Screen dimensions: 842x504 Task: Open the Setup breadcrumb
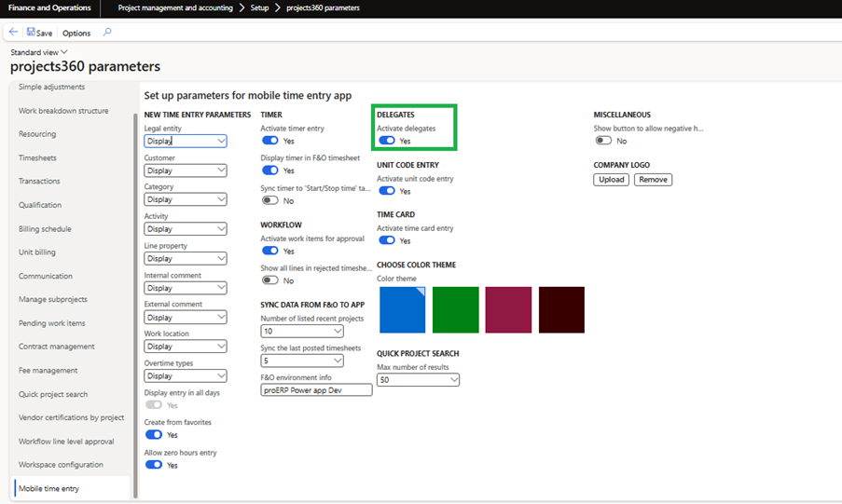259,8
